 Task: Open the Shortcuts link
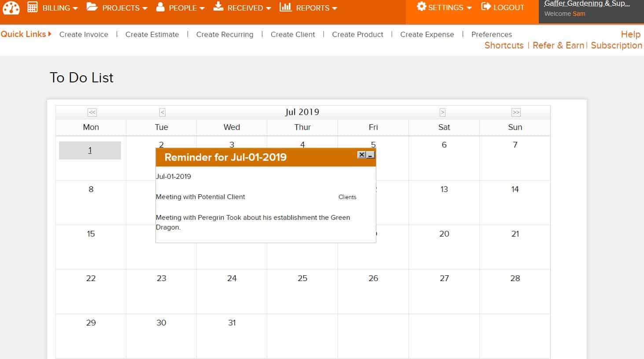(x=504, y=45)
